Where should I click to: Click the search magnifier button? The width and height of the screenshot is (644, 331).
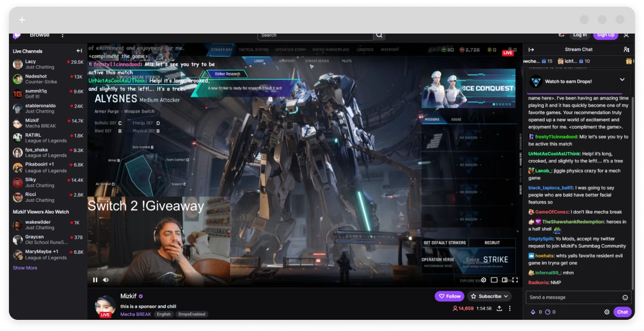click(380, 35)
